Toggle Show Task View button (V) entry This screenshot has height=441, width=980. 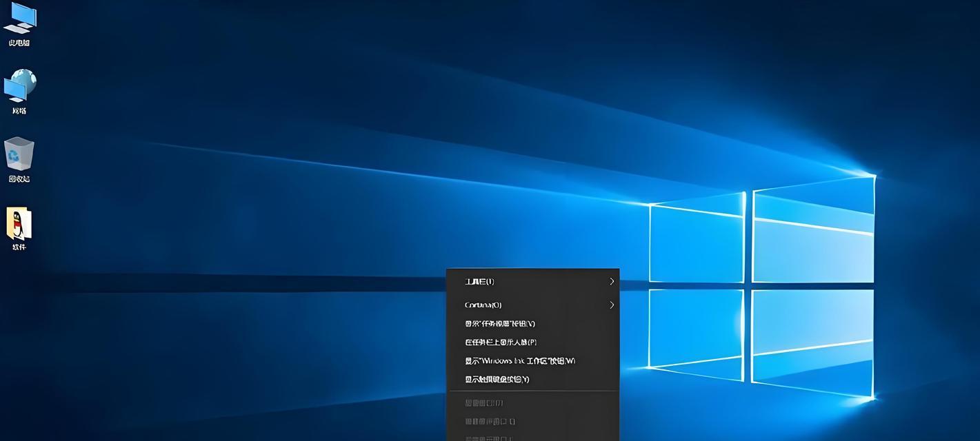click(x=533, y=324)
